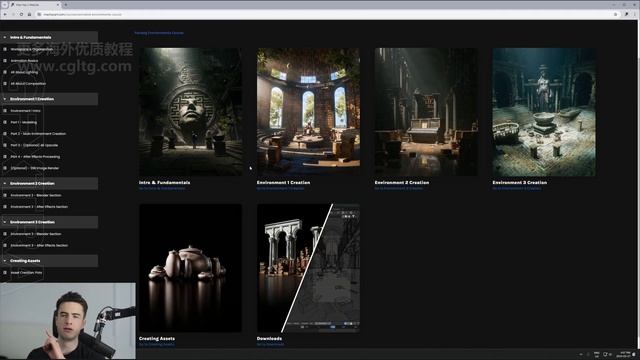This screenshot has width=640, height=360.
Task: Click the lesson icon beside All About Composition
Action: point(5,83)
